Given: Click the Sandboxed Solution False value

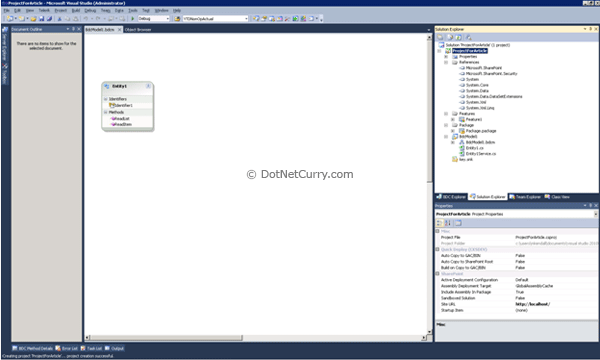Looking at the screenshot, I should (520, 298).
